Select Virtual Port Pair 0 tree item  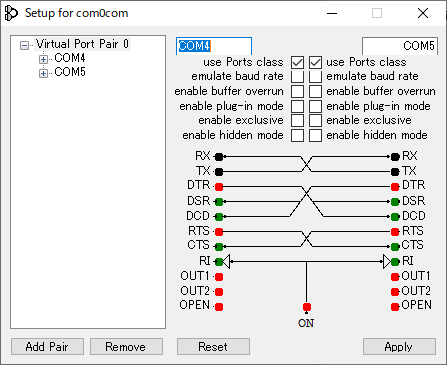82,44
